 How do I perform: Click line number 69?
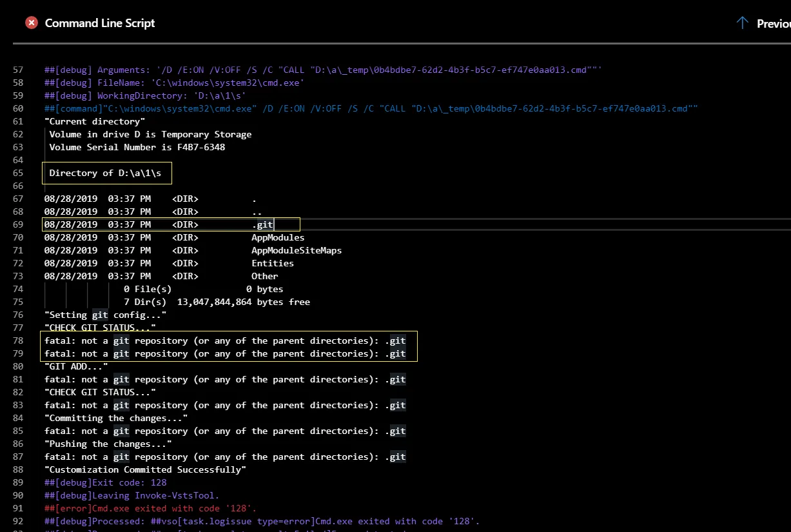point(18,224)
